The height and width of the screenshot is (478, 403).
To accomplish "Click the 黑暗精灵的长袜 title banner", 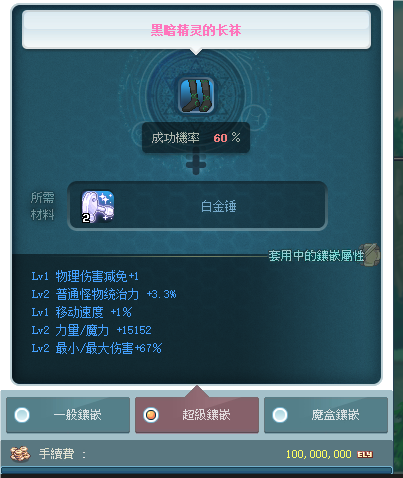I will point(196,30).
